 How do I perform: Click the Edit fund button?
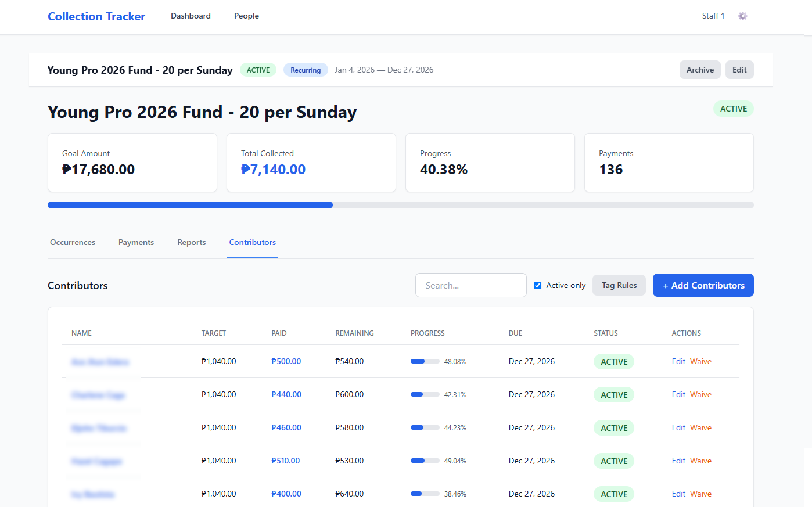tap(739, 70)
